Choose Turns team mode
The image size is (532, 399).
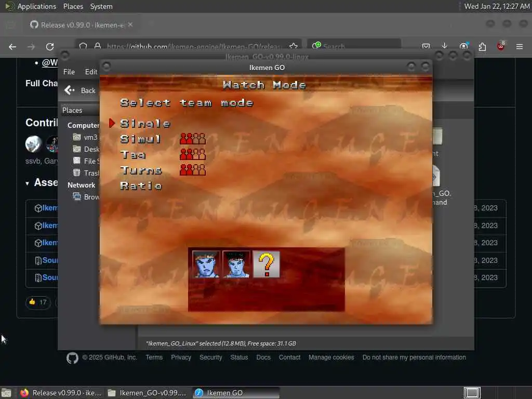141,170
